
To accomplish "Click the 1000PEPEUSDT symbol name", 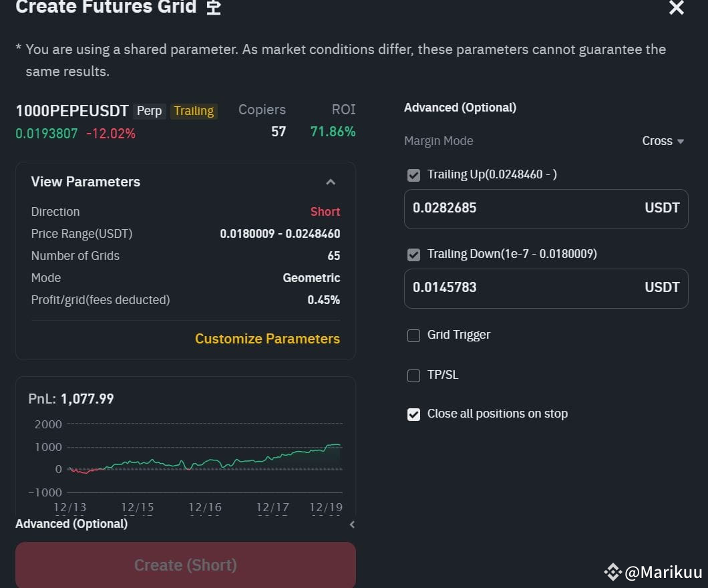I will coord(72,111).
